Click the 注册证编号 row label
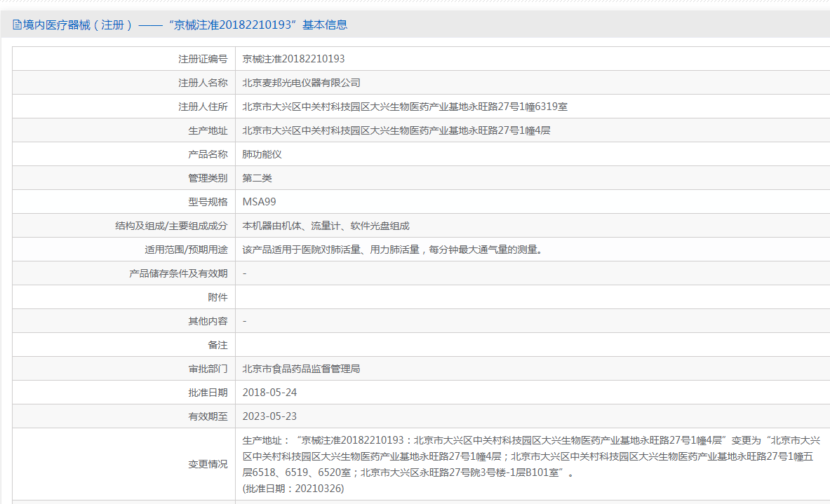 (203, 59)
